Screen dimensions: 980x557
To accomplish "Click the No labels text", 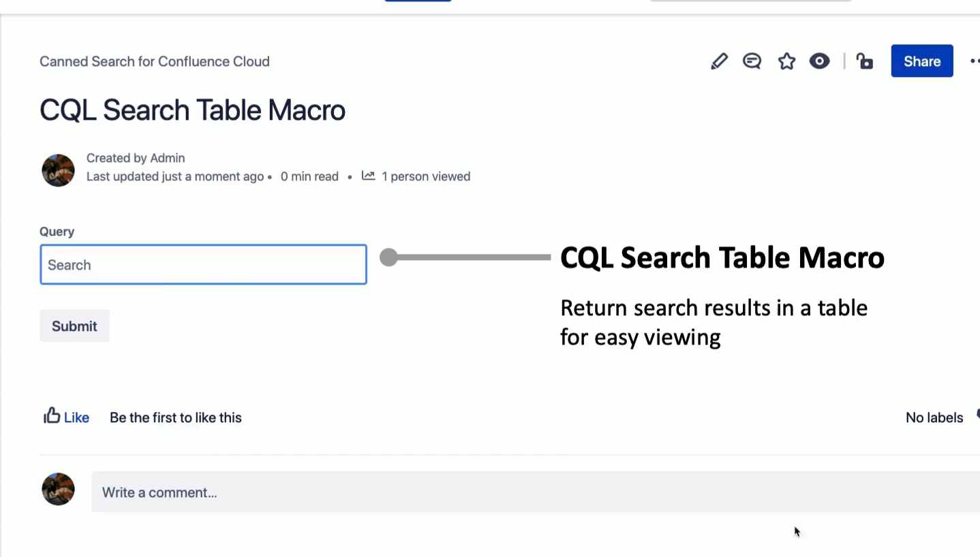I will point(934,417).
